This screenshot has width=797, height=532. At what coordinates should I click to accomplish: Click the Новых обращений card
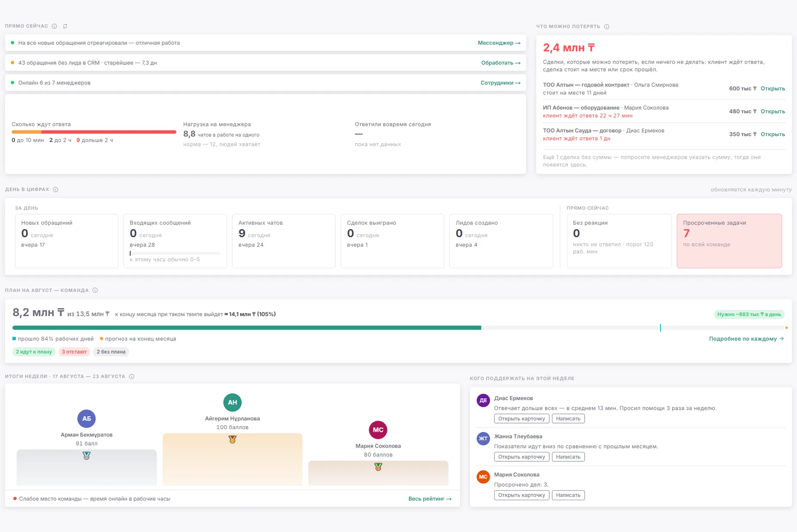67,241
